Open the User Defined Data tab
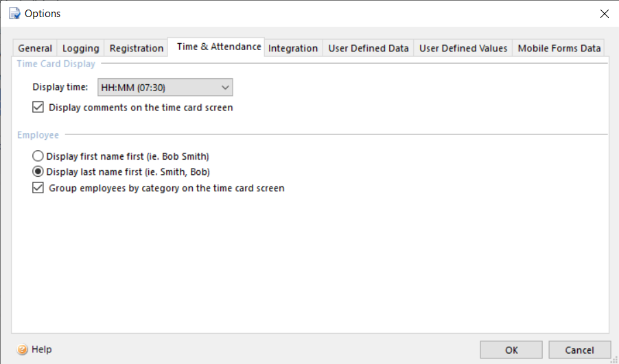Image resolution: width=619 pixels, height=364 pixels. tap(369, 48)
